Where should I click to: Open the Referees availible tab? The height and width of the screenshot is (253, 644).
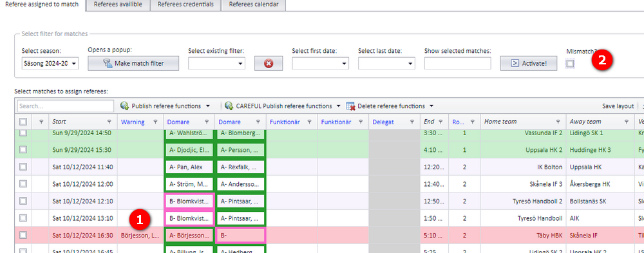pos(118,5)
